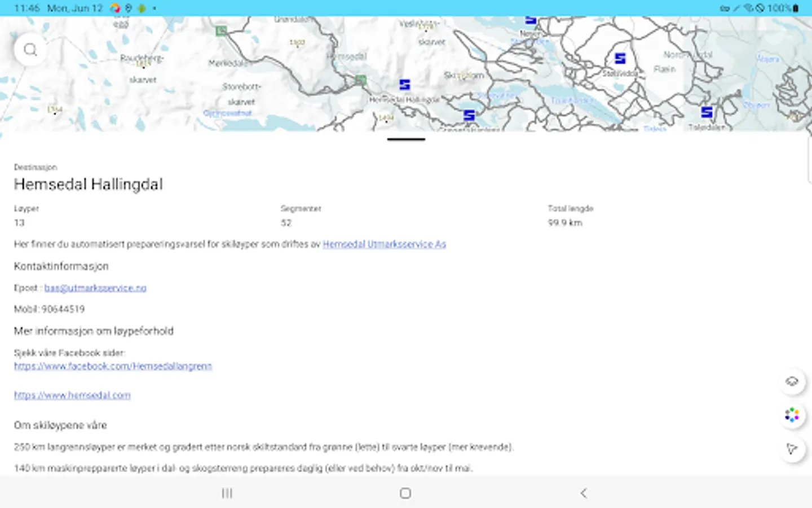Tap the Sjekk våre Facebook sider text
812x508 pixels.
point(69,353)
